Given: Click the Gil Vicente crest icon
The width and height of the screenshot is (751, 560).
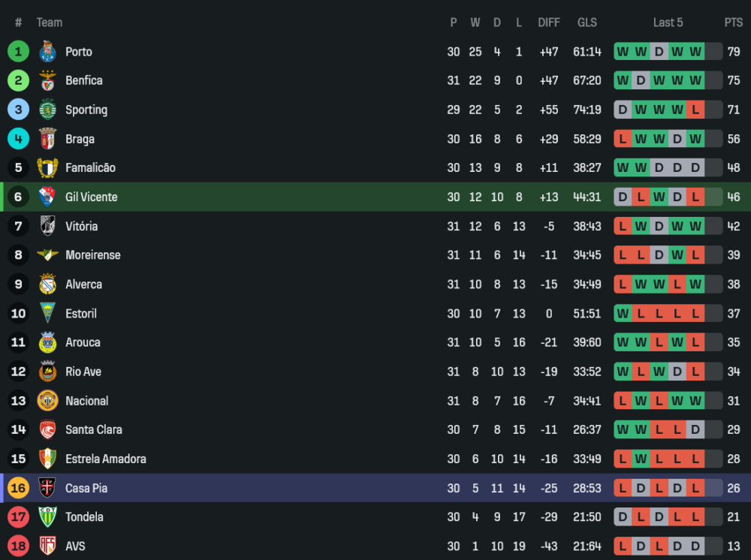Looking at the screenshot, I should tap(47, 197).
